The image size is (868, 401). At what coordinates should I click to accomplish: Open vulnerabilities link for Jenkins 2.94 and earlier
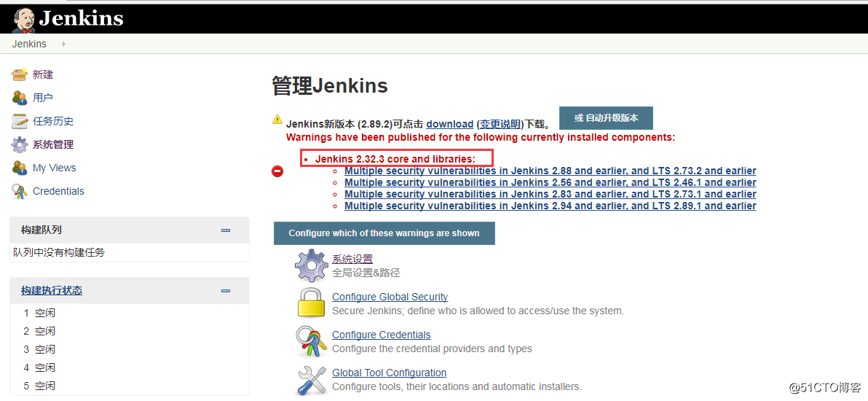(x=551, y=206)
